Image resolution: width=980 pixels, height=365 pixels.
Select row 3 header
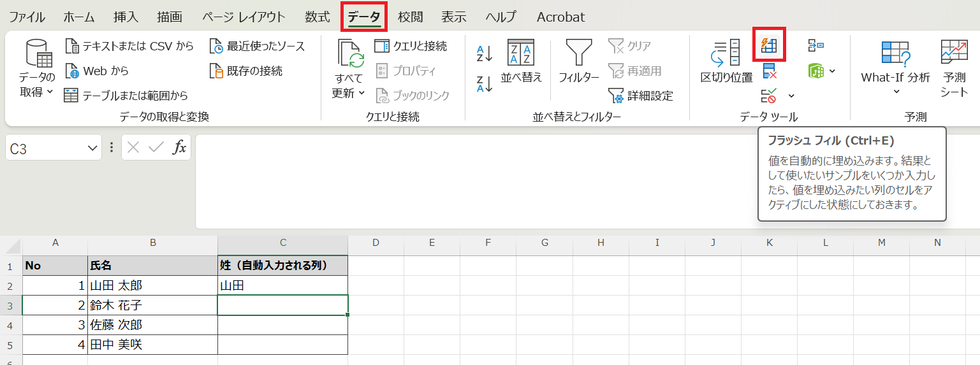11,305
